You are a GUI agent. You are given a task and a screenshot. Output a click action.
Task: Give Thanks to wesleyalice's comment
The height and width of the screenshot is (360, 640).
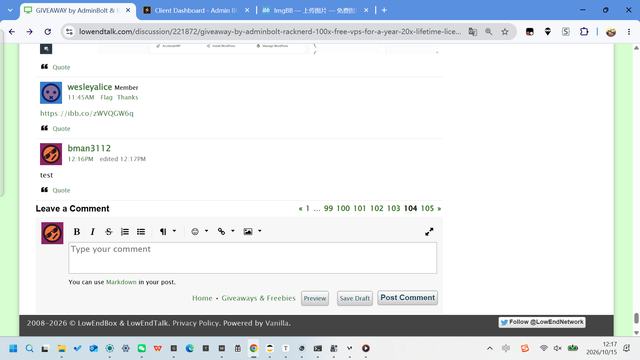pos(127,98)
